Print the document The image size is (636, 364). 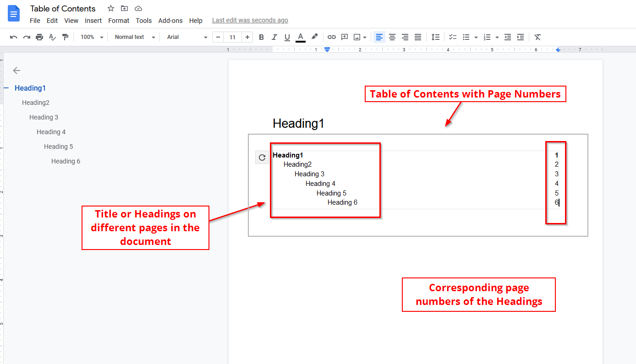click(39, 37)
